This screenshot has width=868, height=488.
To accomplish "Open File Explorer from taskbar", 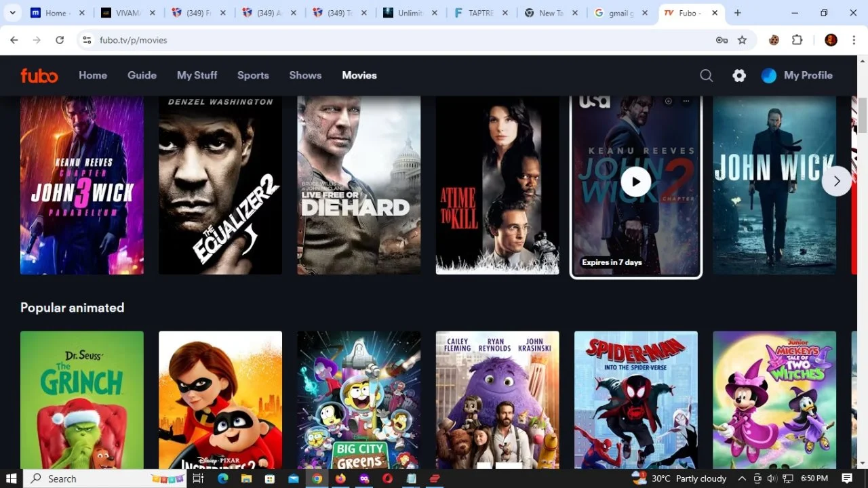I will [246, 479].
